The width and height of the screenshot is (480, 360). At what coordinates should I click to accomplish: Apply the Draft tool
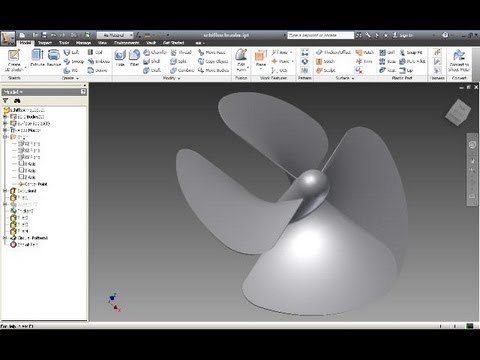(152, 70)
